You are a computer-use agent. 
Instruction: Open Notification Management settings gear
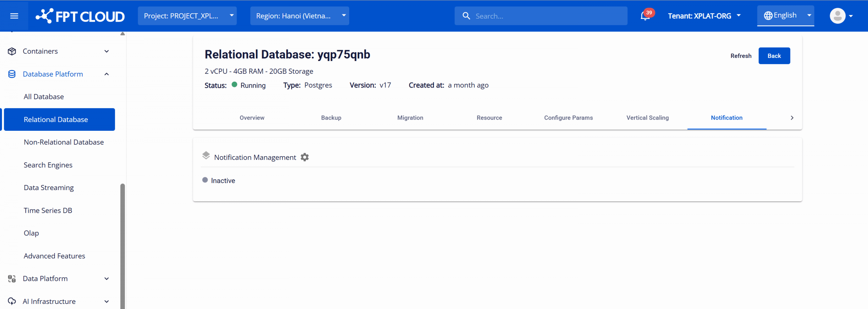tap(305, 157)
